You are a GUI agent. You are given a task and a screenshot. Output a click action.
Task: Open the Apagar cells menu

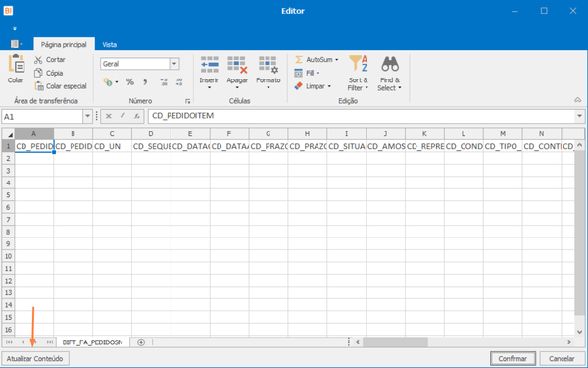coord(237,73)
